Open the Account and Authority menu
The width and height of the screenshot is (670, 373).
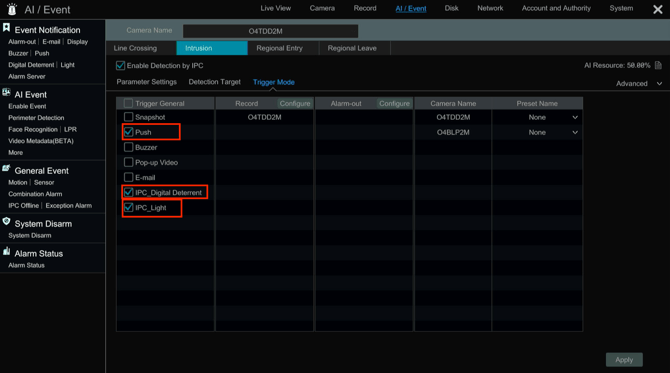click(556, 8)
